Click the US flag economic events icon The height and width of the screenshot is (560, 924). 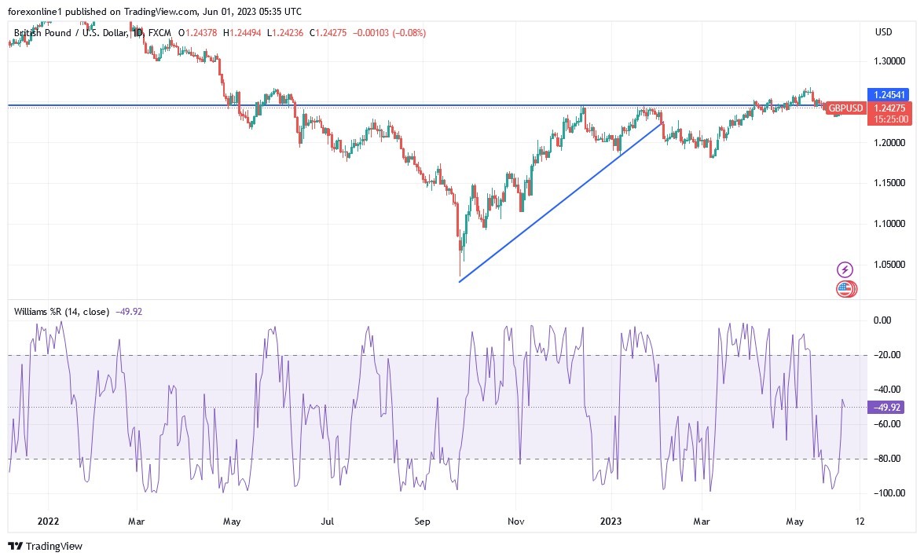(846, 289)
